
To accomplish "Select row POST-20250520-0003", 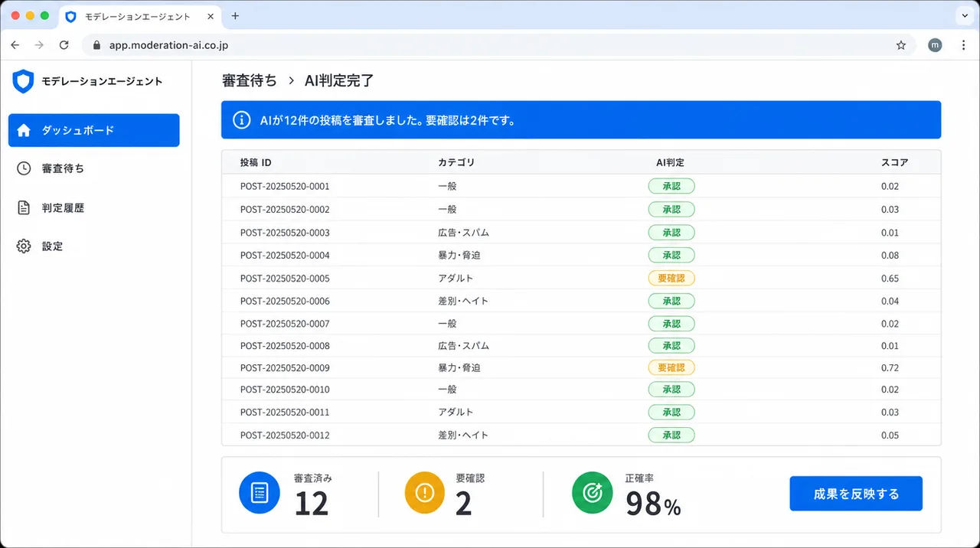I will [x=581, y=232].
